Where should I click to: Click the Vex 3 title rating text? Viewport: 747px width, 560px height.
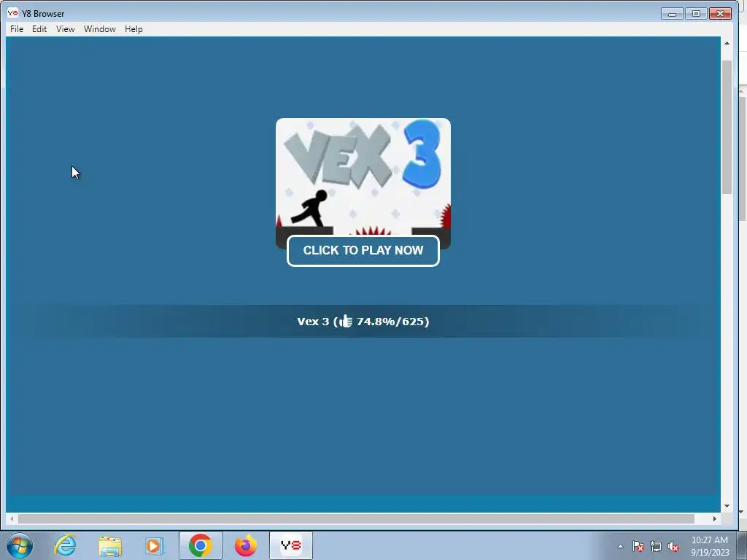(x=363, y=322)
